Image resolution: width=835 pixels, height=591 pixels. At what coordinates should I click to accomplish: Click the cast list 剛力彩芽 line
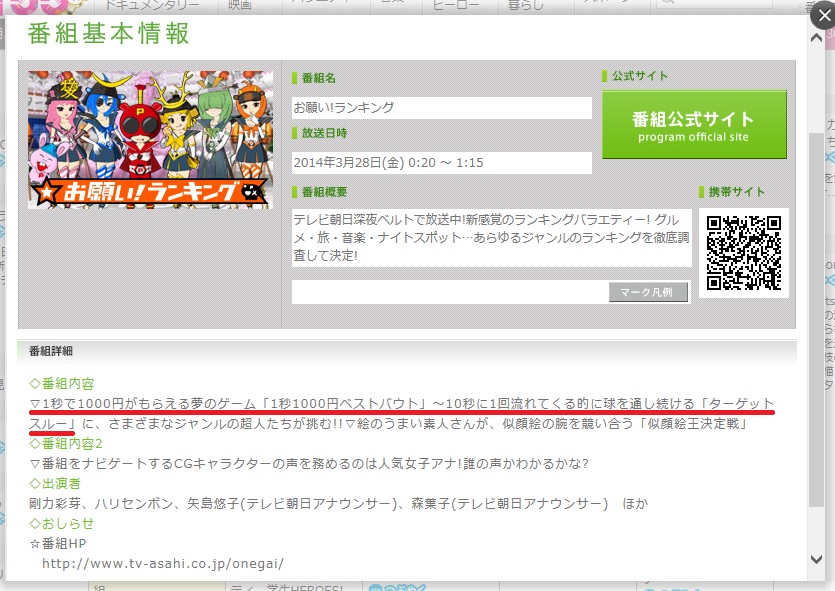(338, 504)
